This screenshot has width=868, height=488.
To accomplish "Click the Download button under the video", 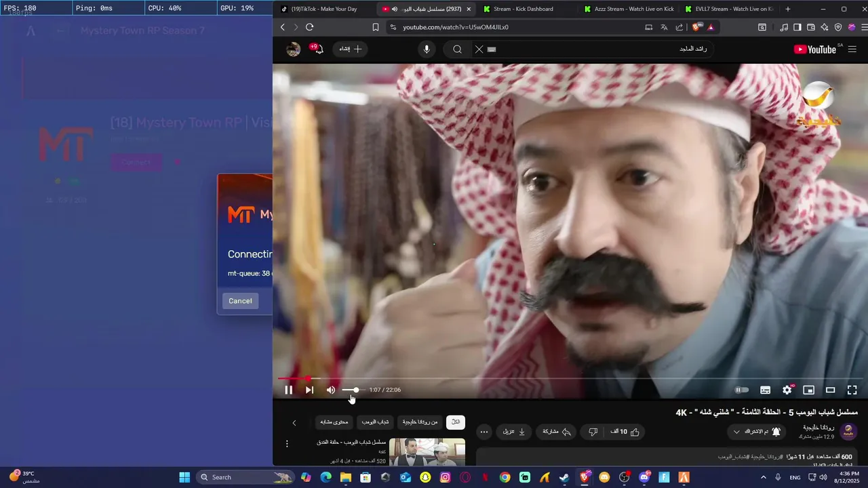I will coord(513,432).
